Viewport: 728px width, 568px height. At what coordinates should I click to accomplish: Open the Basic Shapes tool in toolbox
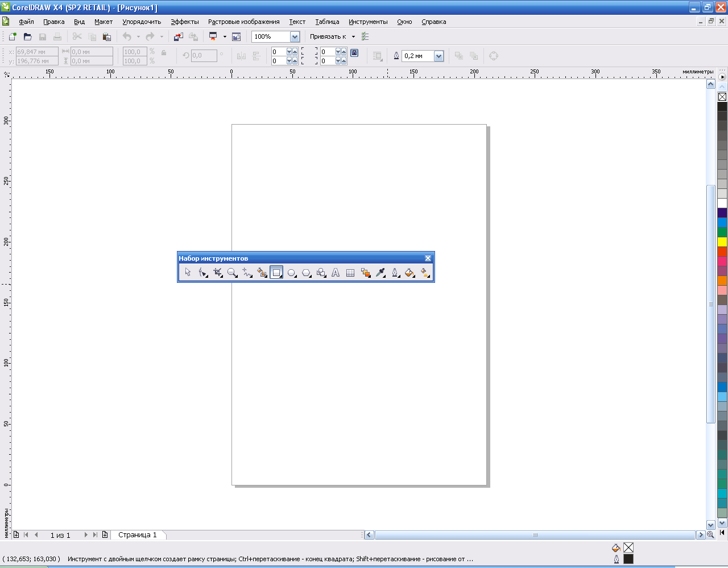pyautogui.click(x=321, y=273)
